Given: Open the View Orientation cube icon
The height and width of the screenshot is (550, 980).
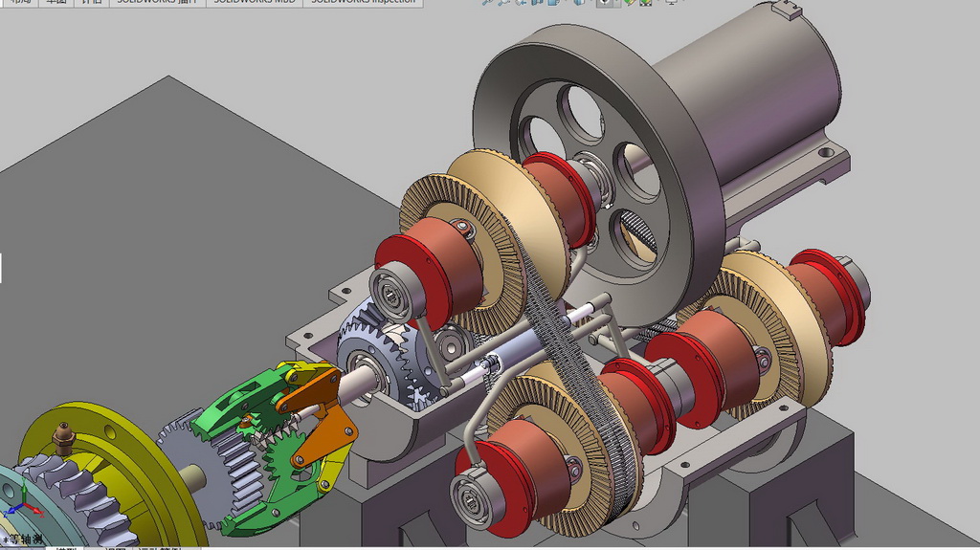Looking at the screenshot, I should (x=553, y=2).
